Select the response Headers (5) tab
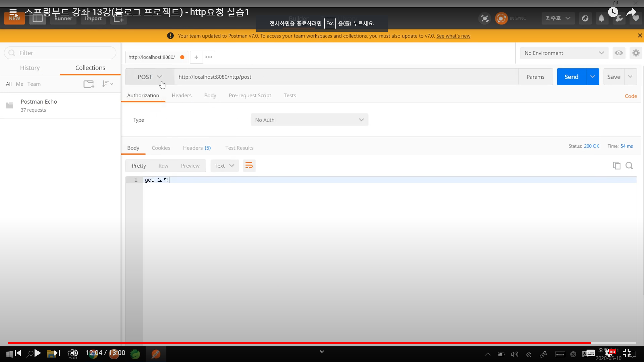Image resolution: width=644 pixels, height=362 pixels. (197, 148)
